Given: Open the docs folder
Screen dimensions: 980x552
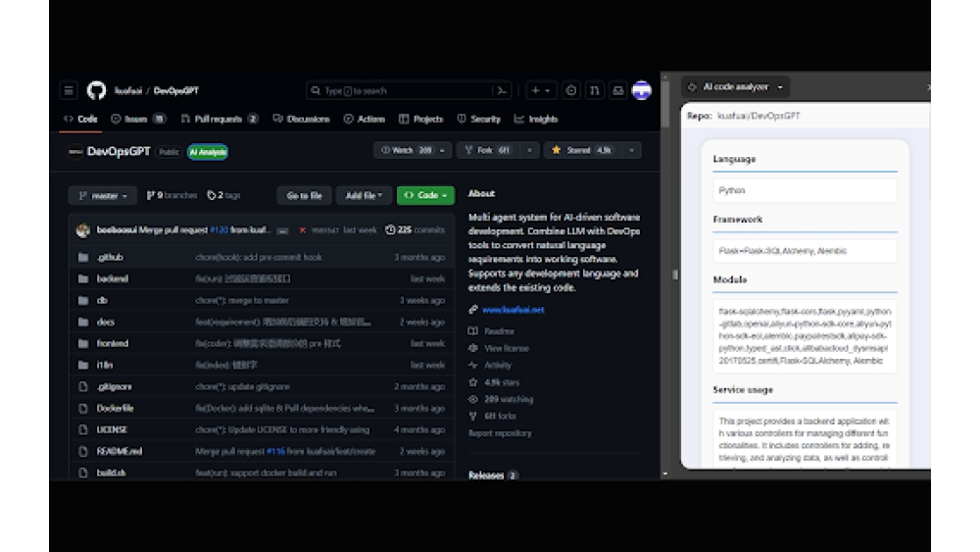Looking at the screenshot, I should click(x=106, y=322).
